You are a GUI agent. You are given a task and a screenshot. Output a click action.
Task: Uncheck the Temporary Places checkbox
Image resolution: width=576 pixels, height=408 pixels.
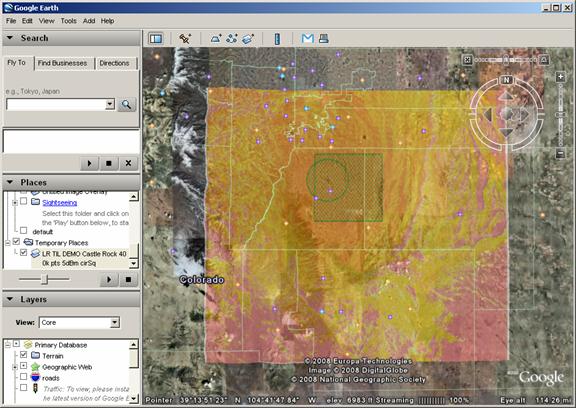point(16,242)
